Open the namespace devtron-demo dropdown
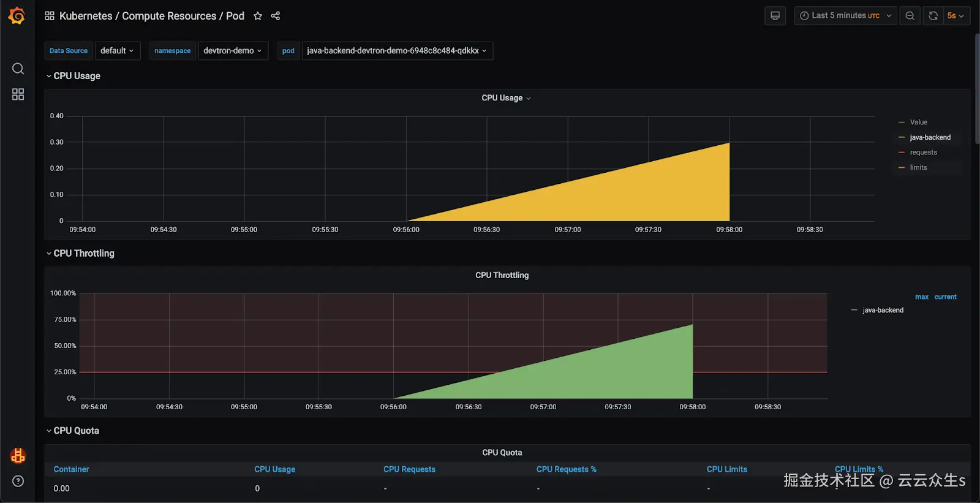 (233, 51)
